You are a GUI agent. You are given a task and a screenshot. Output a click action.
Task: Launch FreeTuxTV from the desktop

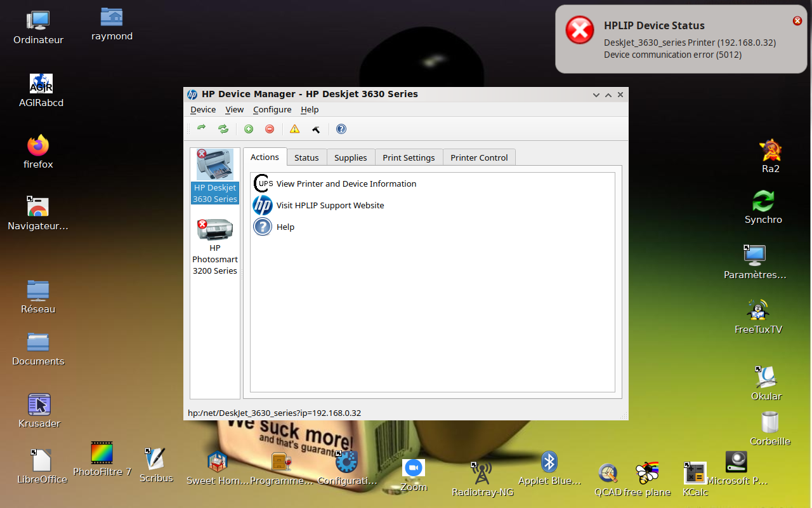tap(758, 317)
